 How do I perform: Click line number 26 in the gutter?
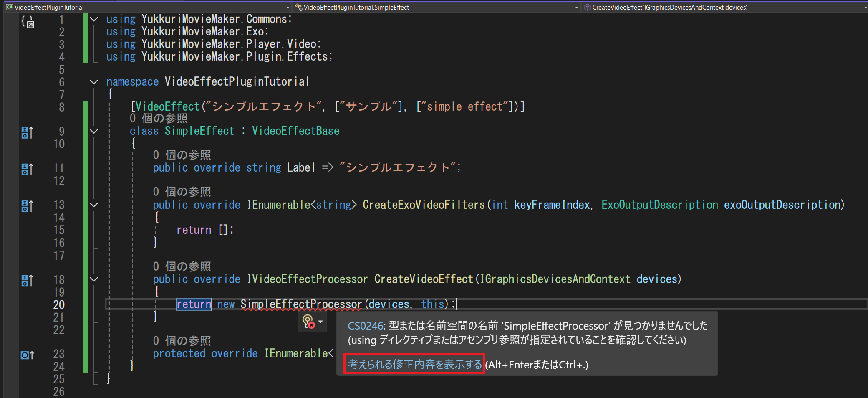coord(59,392)
